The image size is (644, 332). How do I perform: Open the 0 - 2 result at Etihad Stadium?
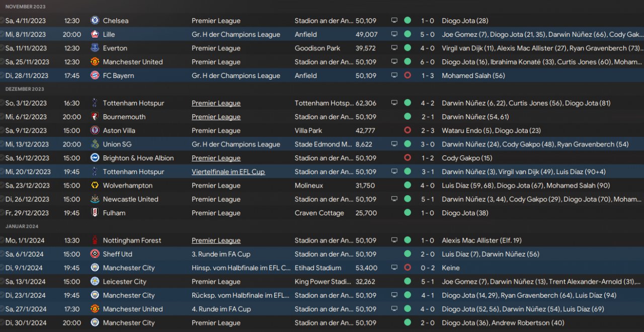point(428,268)
